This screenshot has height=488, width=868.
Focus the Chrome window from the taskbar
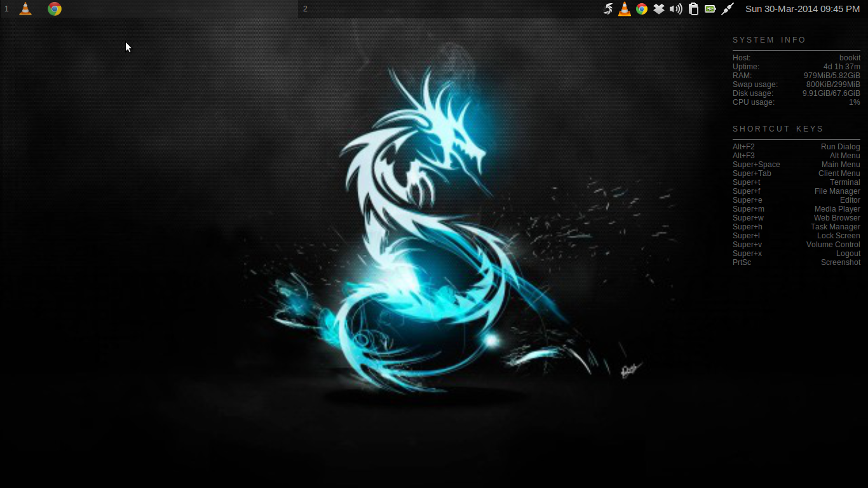click(x=55, y=9)
